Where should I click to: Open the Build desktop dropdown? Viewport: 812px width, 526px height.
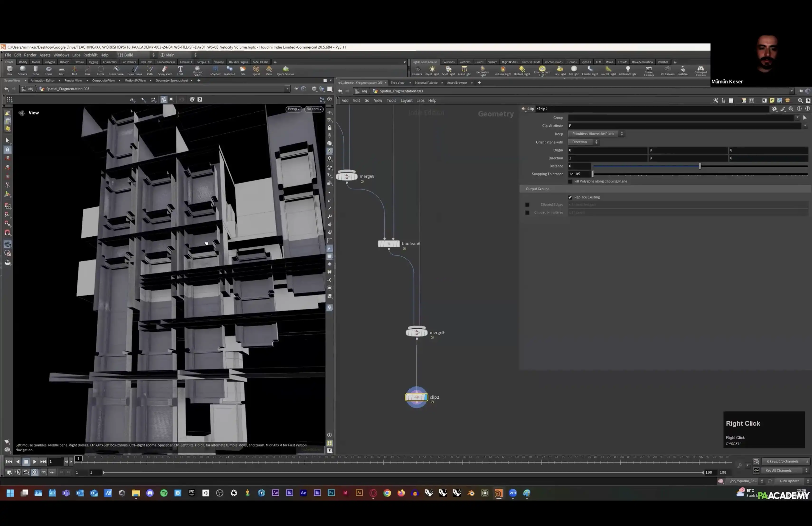(x=137, y=55)
